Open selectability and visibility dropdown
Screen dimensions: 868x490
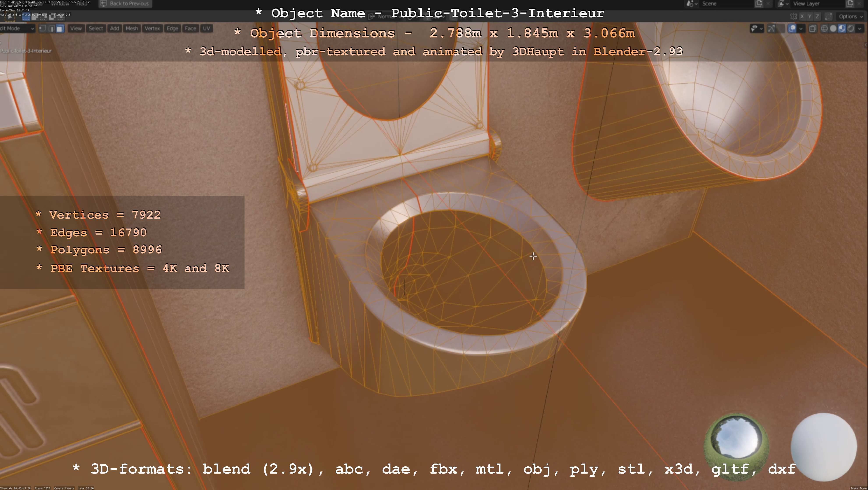[757, 29]
